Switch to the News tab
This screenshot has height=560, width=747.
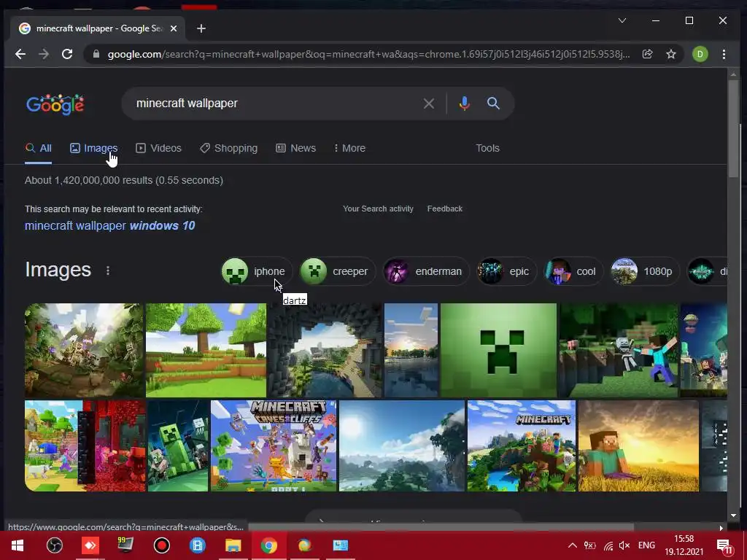coord(296,148)
